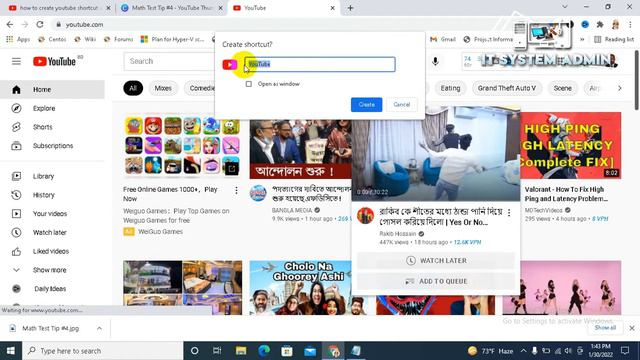Select the Mixes category chip
640x360 pixels.
tap(163, 88)
